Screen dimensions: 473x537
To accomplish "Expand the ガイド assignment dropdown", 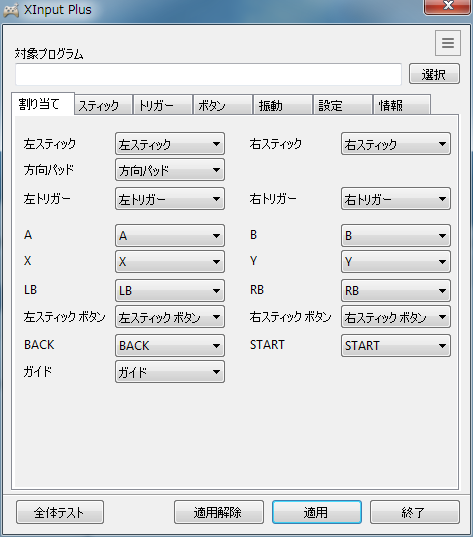I will point(170,372).
